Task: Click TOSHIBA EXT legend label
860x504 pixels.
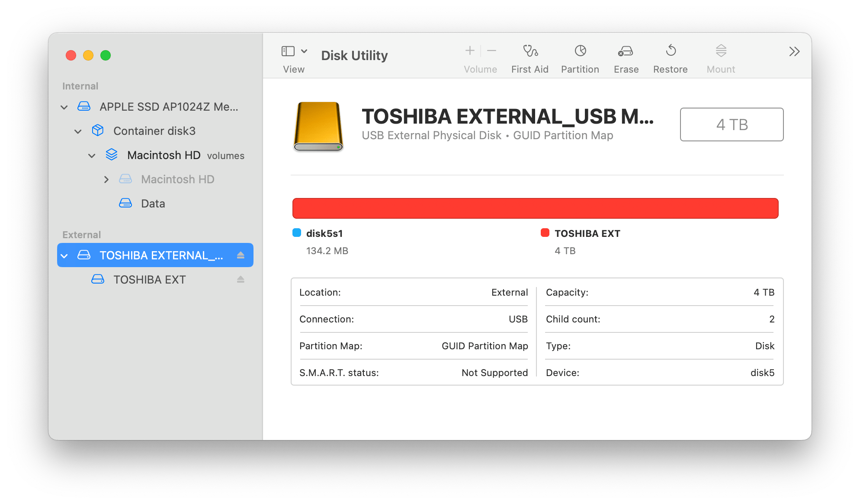Action: (x=587, y=233)
